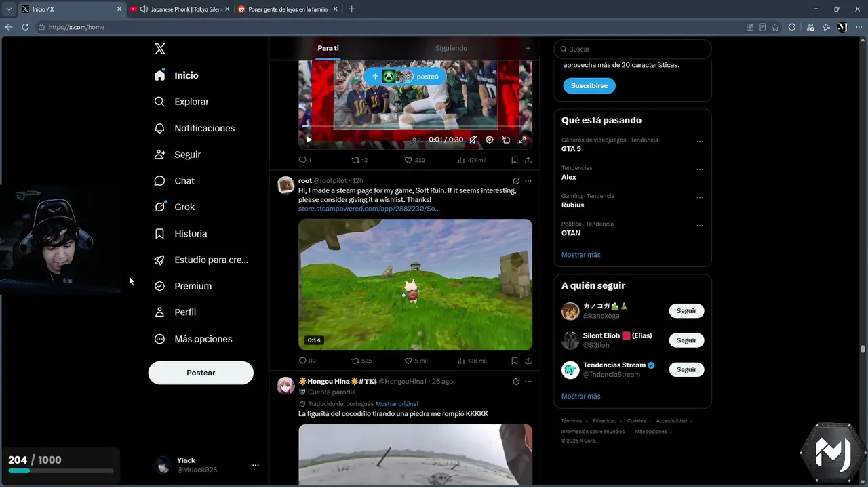Open Seguir in the sidebar
This screenshot has height=488, width=868.
178,155
